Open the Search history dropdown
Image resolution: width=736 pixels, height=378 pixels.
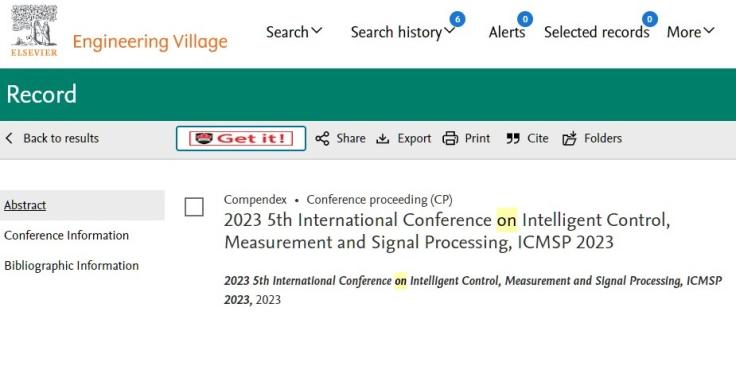tap(403, 32)
